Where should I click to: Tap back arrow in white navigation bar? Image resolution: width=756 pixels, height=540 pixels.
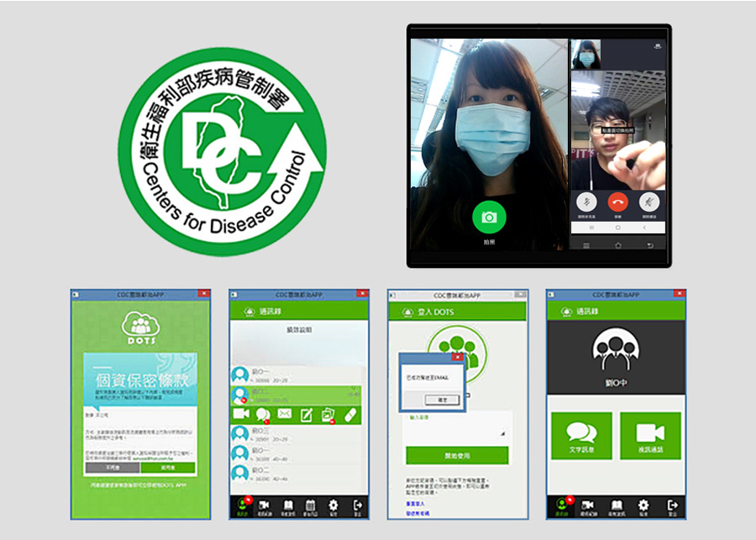pyautogui.click(x=644, y=227)
